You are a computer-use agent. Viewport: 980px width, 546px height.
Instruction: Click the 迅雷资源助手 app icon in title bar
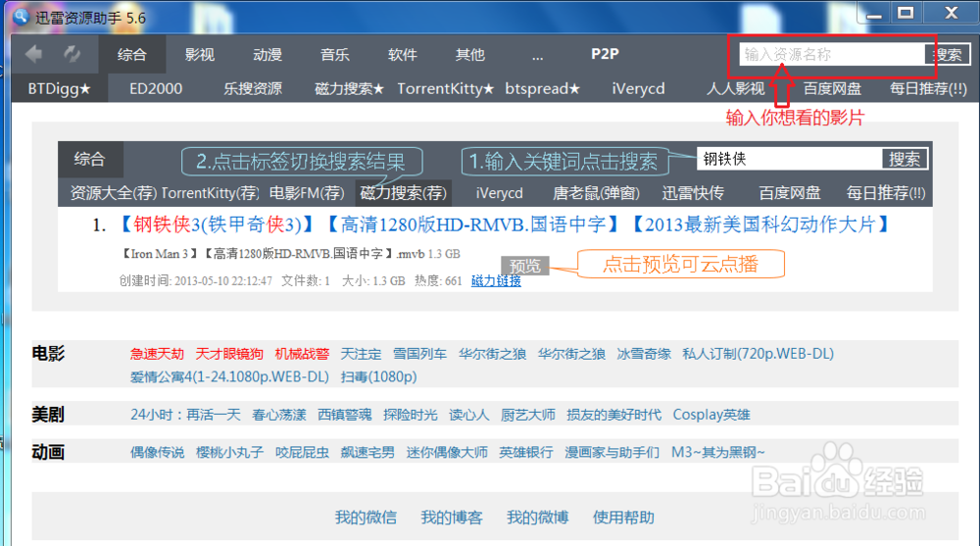coord(22,17)
